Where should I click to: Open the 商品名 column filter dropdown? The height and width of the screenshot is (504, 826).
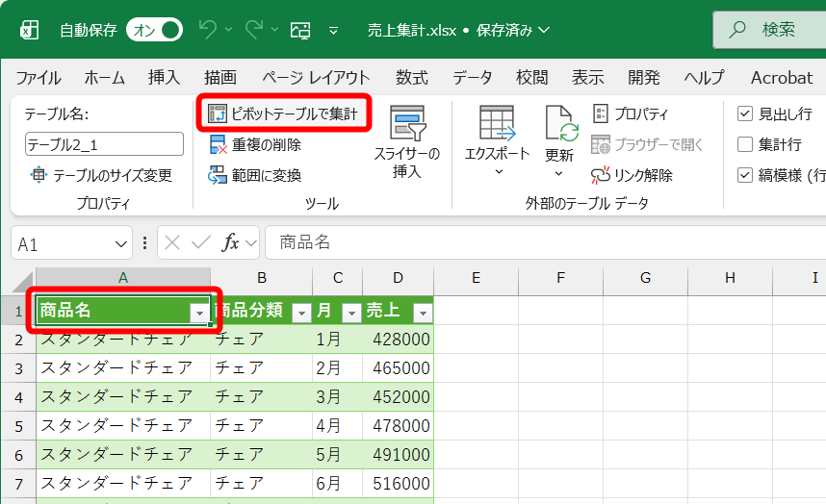point(199,313)
